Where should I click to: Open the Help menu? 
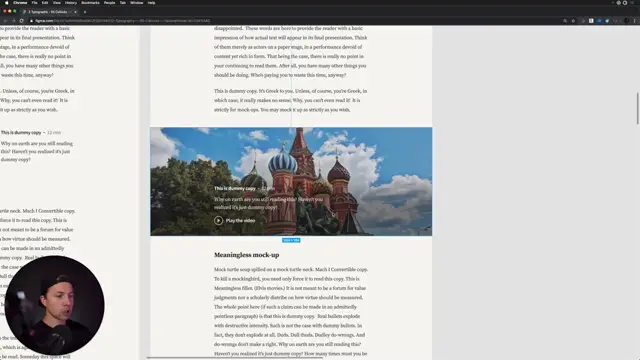pyautogui.click(x=151, y=2)
